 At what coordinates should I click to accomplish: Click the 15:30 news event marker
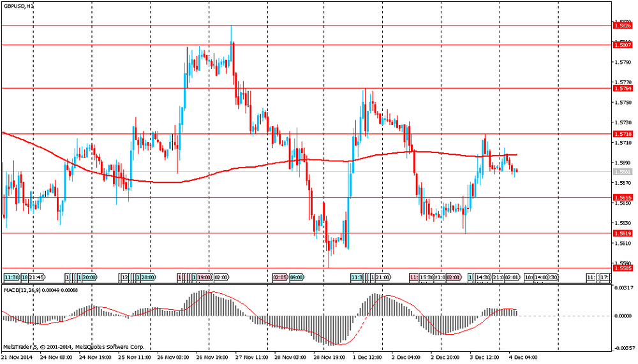427,278
